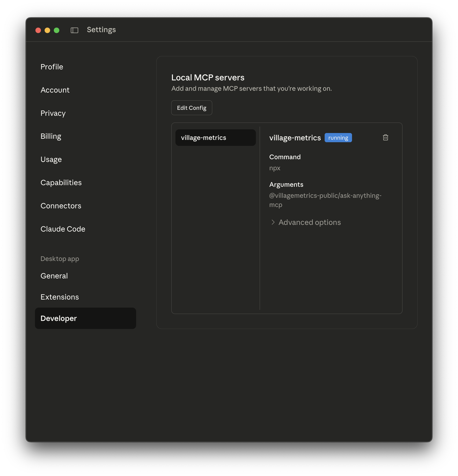Select village-metrics in the server list
The width and height of the screenshot is (458, 476).
coord(215,137)
